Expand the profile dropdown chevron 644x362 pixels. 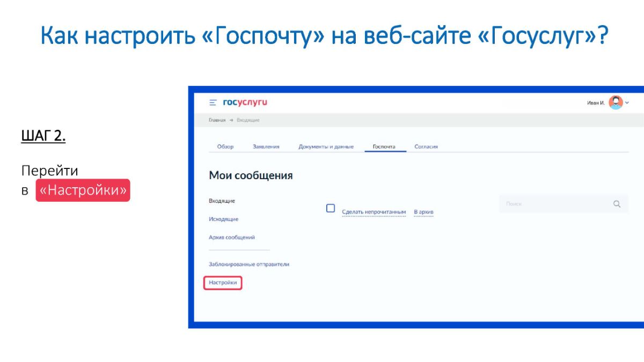[627, 102]
